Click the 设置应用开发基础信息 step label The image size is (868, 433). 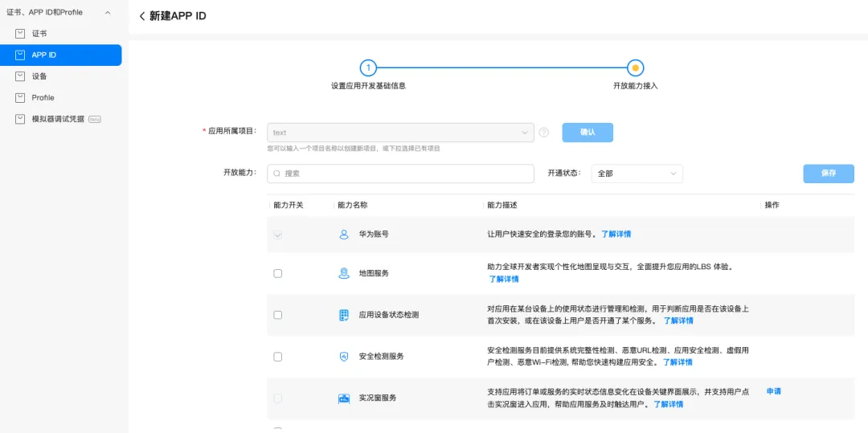[x=368, y=86]
